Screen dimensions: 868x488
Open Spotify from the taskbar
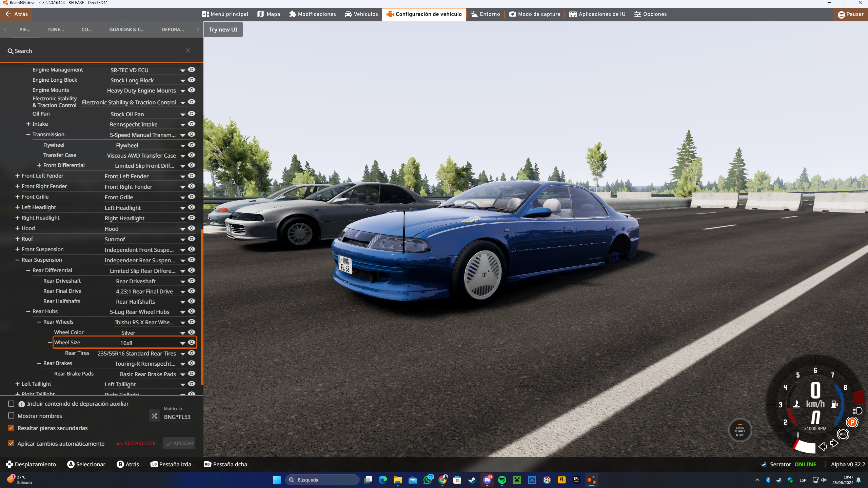502,480
